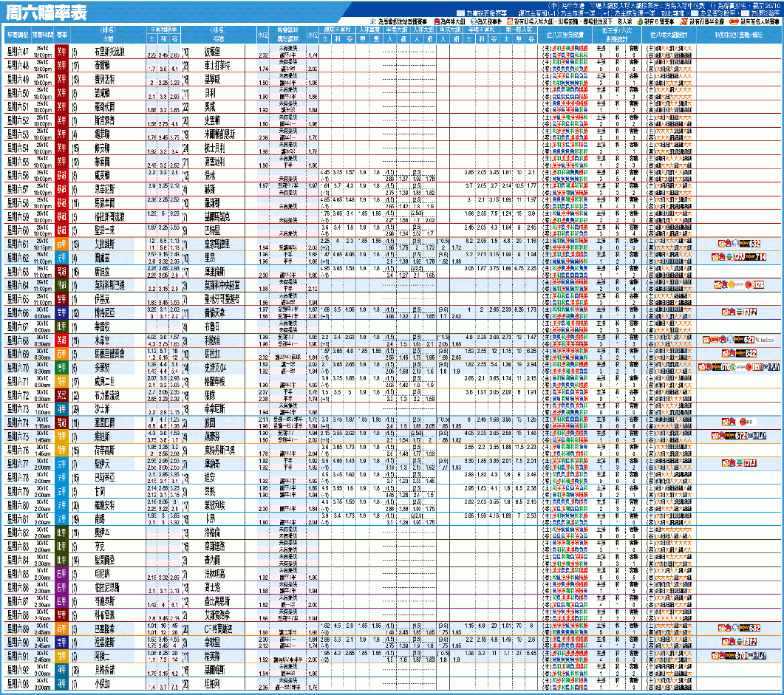Click match number 星期六63
Viewport: 784px width, 695px height.
18,271
